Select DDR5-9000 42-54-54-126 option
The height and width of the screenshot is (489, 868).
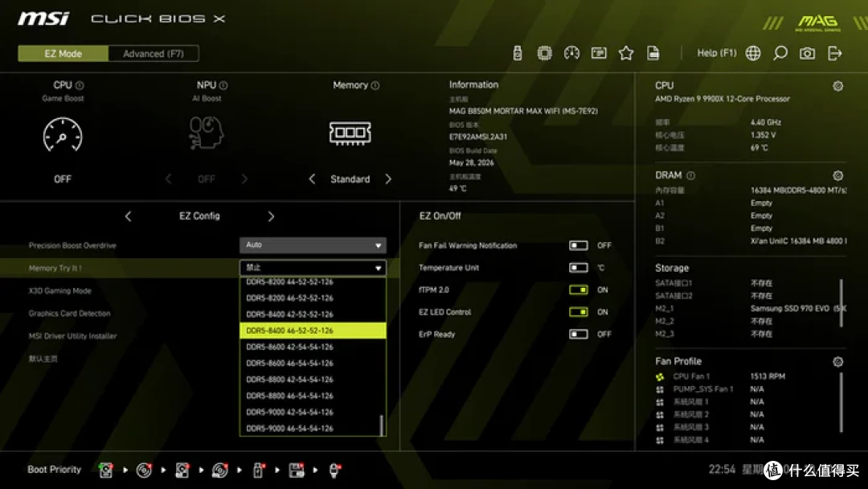(313, 412)
